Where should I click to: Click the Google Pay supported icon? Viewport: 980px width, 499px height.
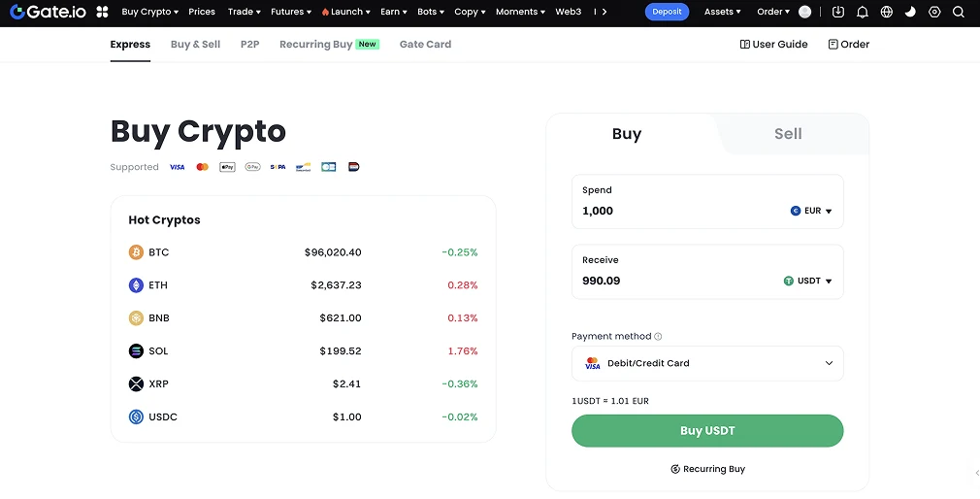pyautogui.click(x=252, y=167)
